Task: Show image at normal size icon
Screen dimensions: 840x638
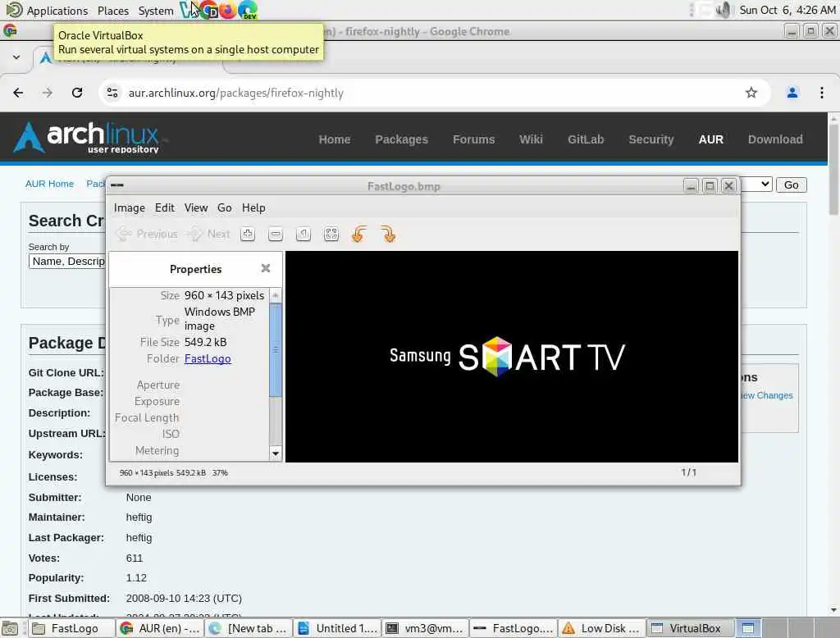Action: pyautogui.click(x=304, y=234)
